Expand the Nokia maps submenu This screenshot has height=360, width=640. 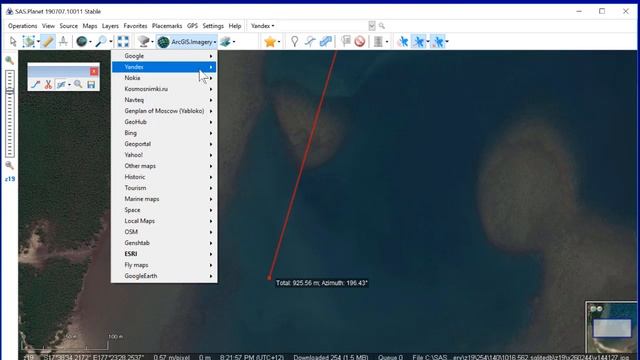(164, 78)
